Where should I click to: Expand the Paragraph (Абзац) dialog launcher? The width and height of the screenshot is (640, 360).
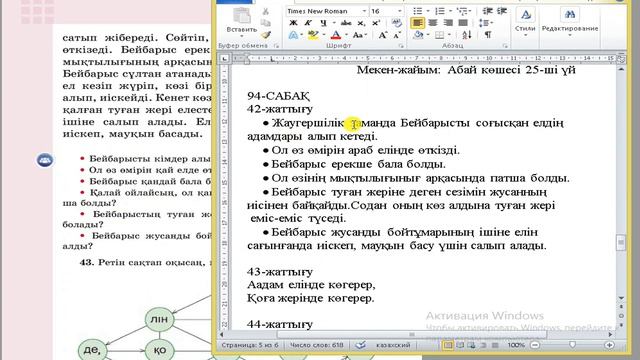(505, 46)
